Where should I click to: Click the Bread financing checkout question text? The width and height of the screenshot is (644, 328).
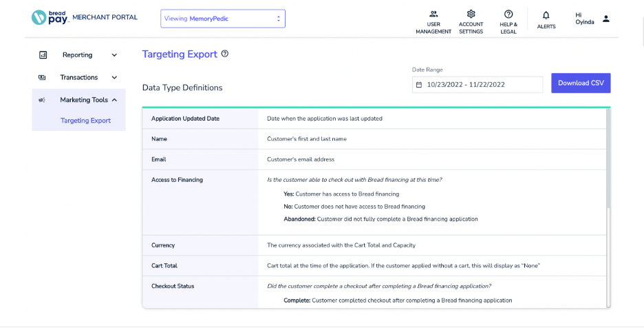click(x=354, y=180)
